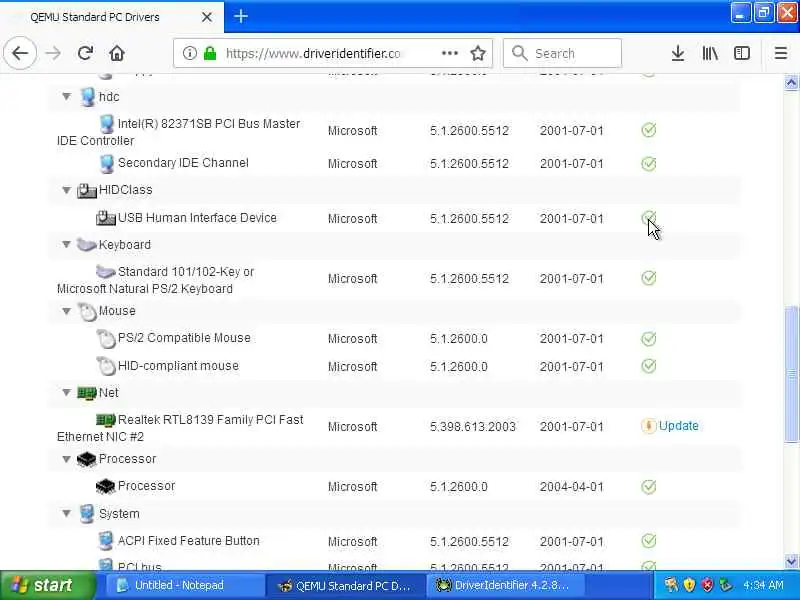Click green check for Secondary IDE Channel
This screenshot has height=600, width=800.
[648, 164]
